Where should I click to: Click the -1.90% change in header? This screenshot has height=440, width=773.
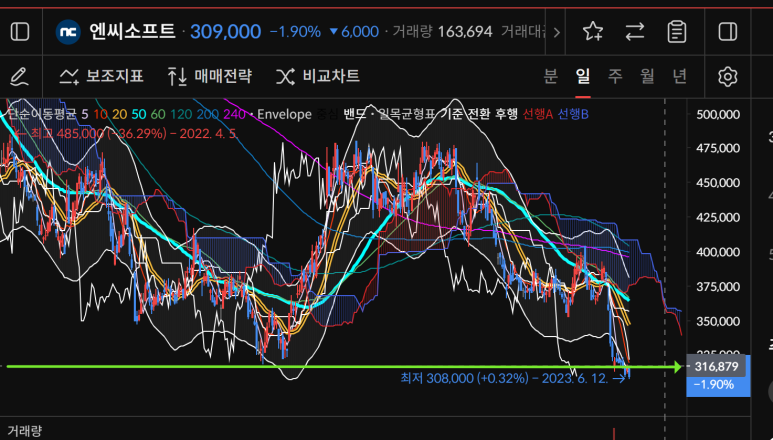pos(295,32)
